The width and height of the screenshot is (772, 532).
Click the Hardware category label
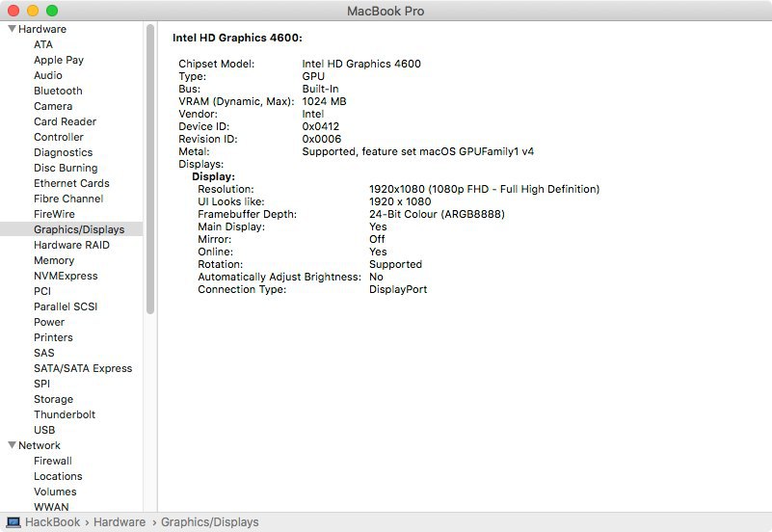tap(42, 29)
